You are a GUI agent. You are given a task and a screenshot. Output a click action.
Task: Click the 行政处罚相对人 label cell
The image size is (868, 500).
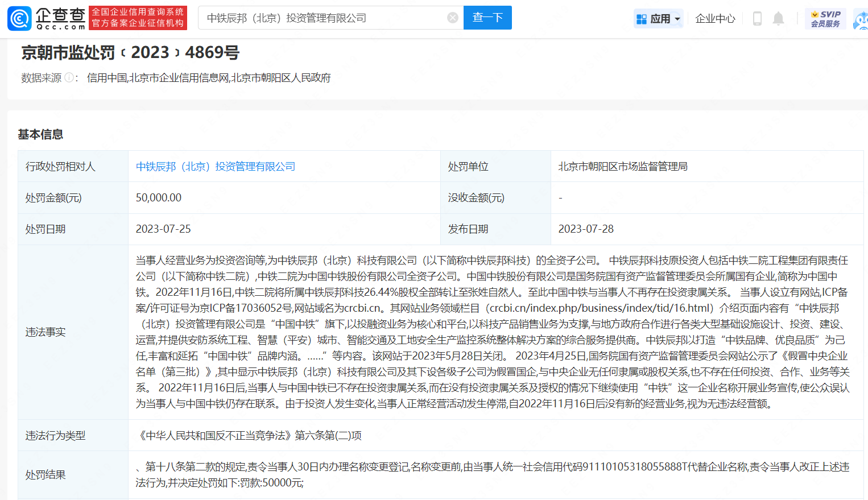click(73, 166)
